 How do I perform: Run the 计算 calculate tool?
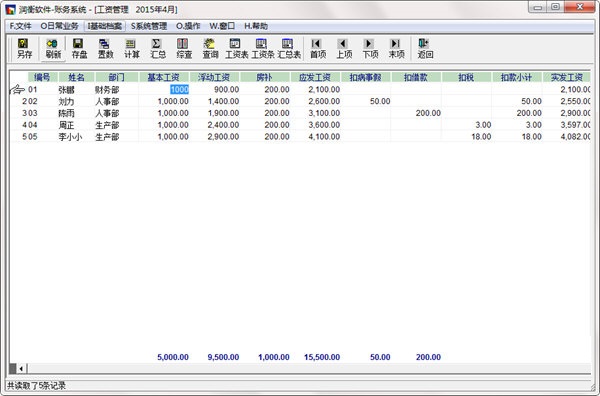click(131, 48)
